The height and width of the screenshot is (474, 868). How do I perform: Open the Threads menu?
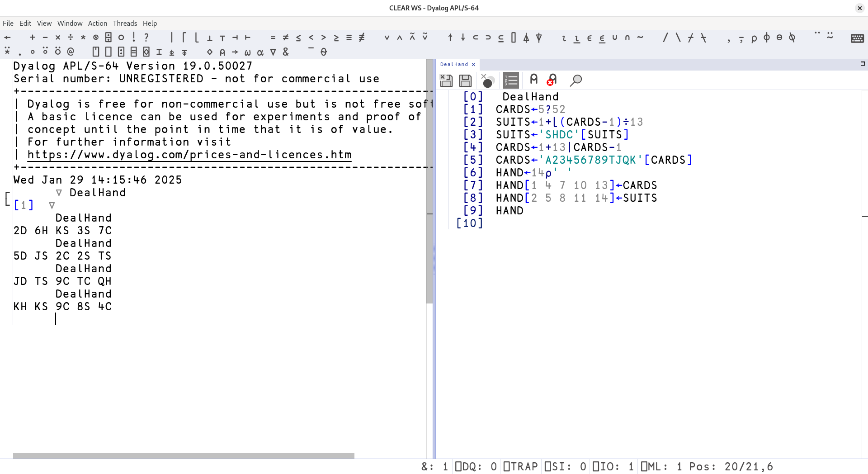[125, 23]
